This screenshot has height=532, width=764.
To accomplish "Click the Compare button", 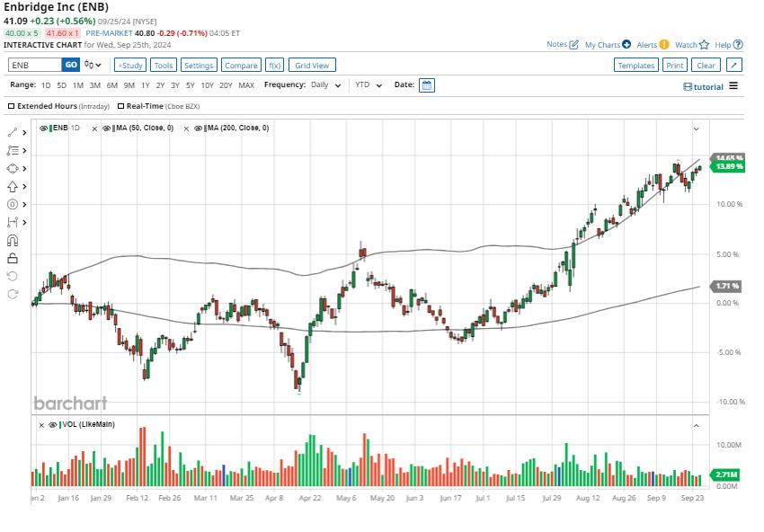I will [x=241, y=66].
